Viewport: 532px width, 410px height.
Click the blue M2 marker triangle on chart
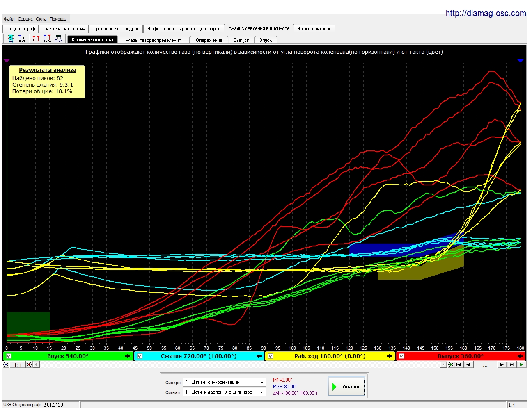tap(521, 60)
